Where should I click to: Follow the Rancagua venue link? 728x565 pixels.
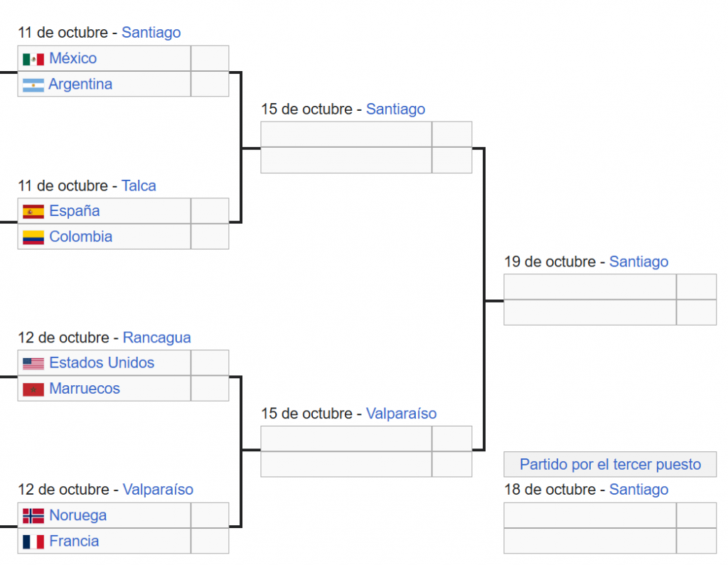pyautogui.click(x=156, y=338)
